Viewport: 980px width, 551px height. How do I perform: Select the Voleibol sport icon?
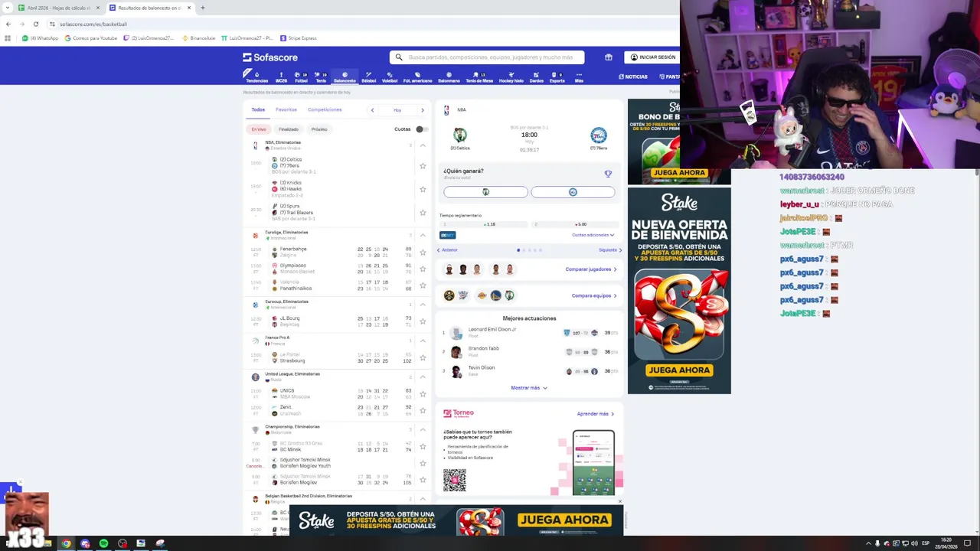[390, 77]
